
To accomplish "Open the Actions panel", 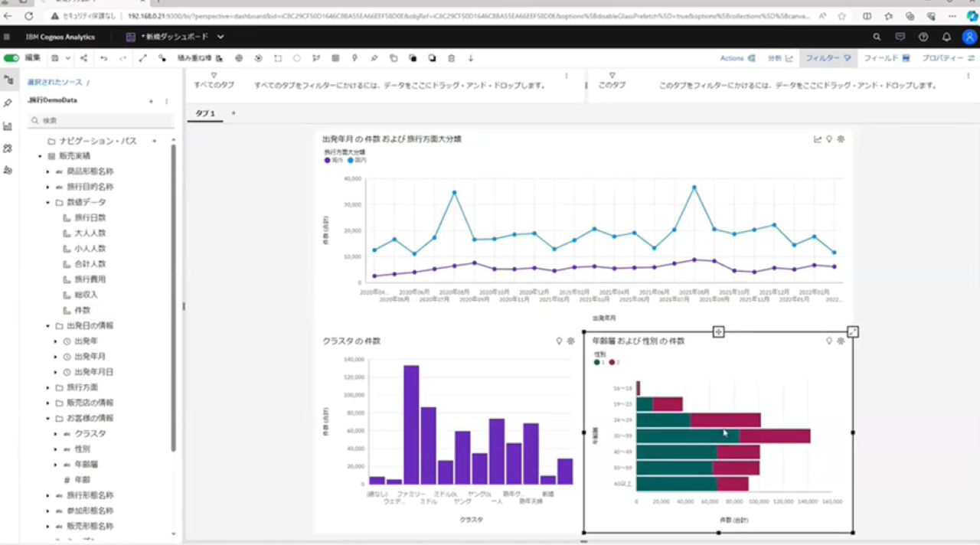I will click(738, 58).
